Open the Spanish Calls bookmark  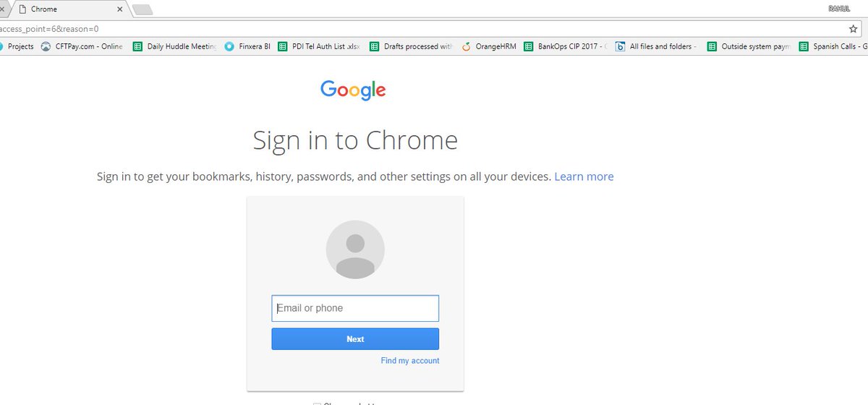[x=833, y=46]
